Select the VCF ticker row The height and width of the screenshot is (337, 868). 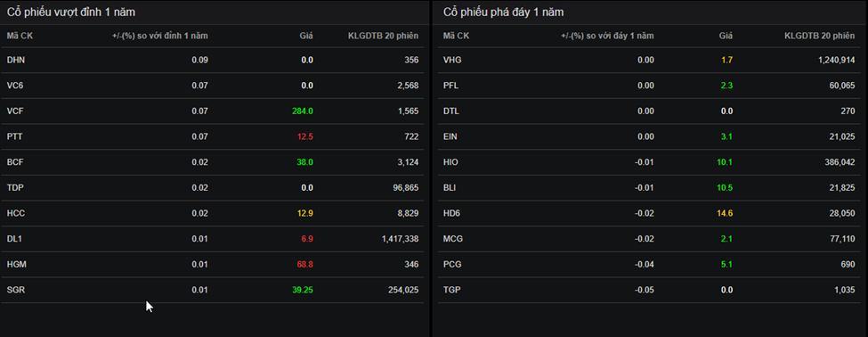pos(213,111)
